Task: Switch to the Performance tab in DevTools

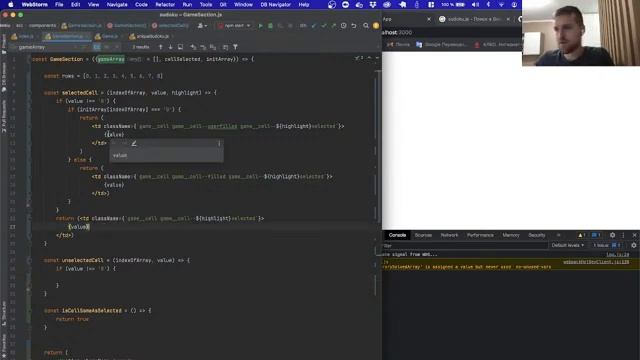Action: click(x=480, y=235)
